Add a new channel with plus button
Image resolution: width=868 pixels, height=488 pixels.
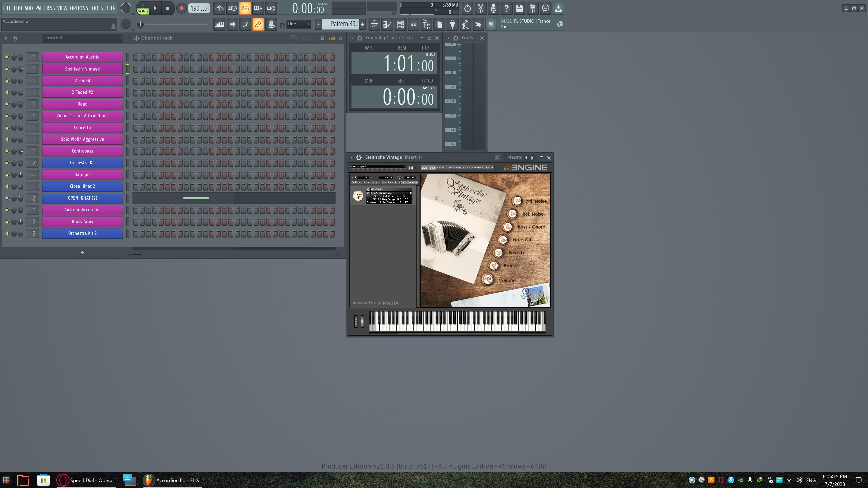83,252
